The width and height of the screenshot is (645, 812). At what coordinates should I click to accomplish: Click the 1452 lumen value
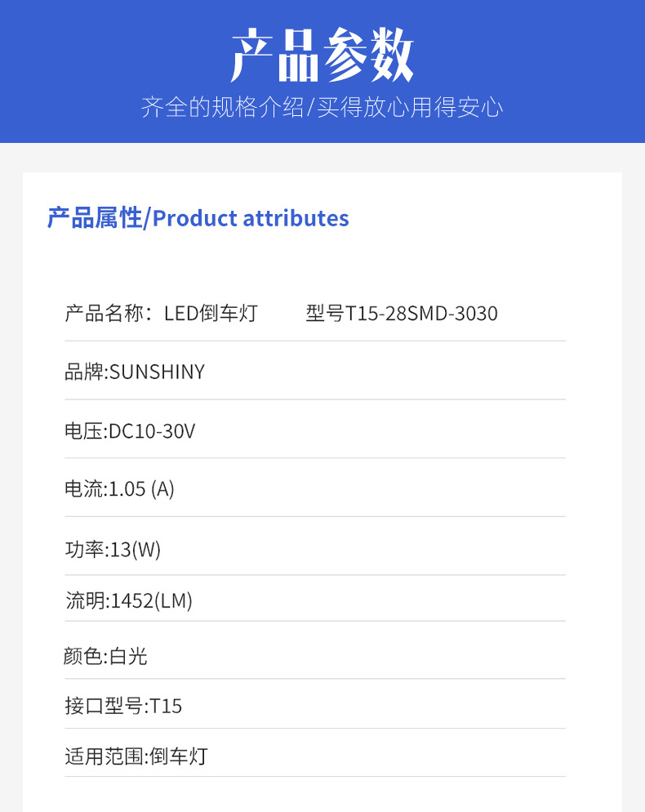point(132,600)
